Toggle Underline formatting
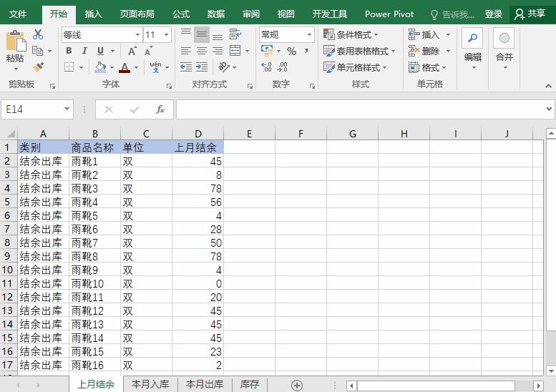This screenshot has height=392, width=556. [x=100, y=51]
